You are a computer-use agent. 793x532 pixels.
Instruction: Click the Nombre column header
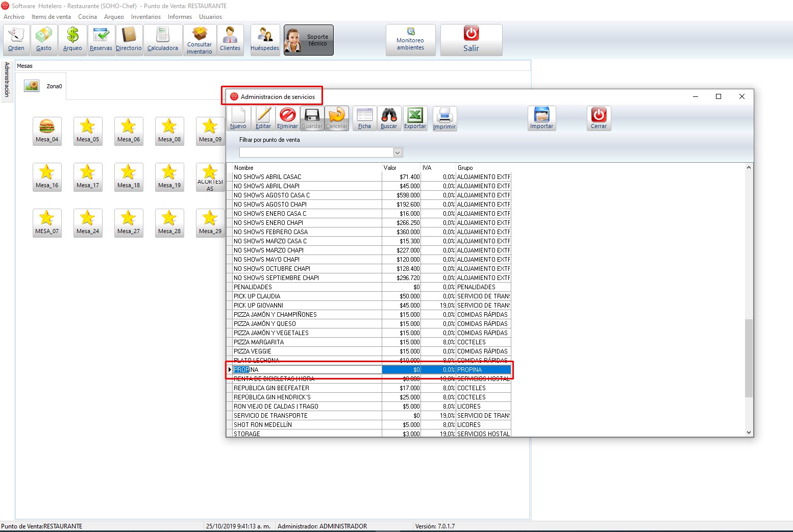(306, 168)
